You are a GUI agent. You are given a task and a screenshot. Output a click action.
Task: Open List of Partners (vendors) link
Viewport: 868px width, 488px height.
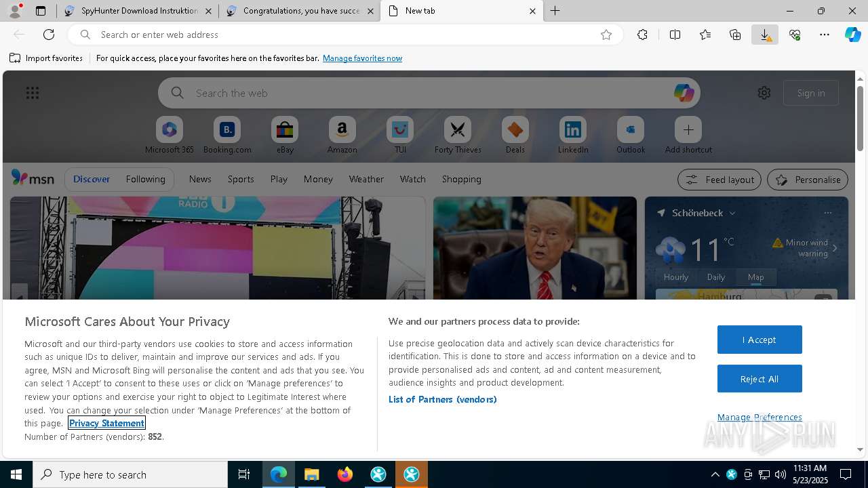point(442,399)
